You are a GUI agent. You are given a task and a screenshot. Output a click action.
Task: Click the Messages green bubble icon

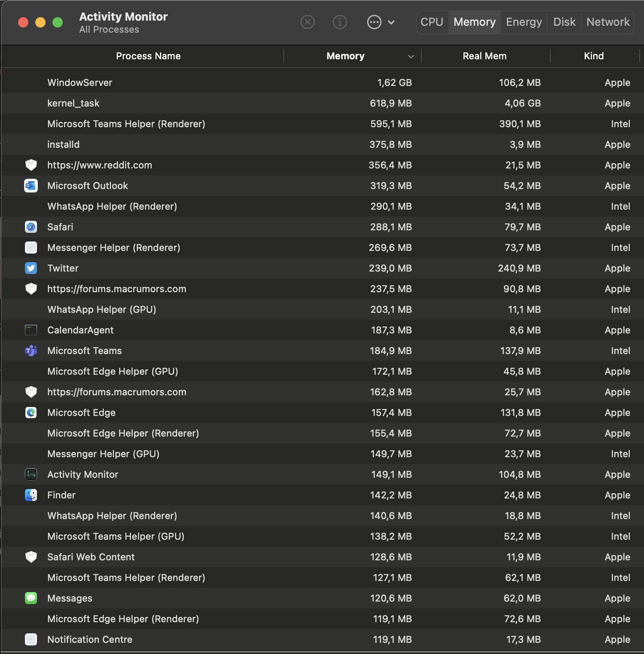pyautogui.click(x=31, y=598)
